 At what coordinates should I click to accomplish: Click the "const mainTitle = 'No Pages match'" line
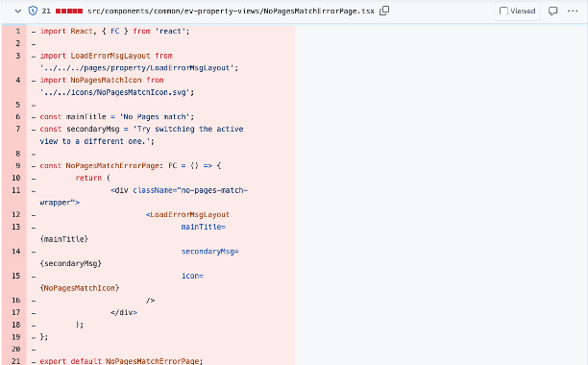click(117, 116)
